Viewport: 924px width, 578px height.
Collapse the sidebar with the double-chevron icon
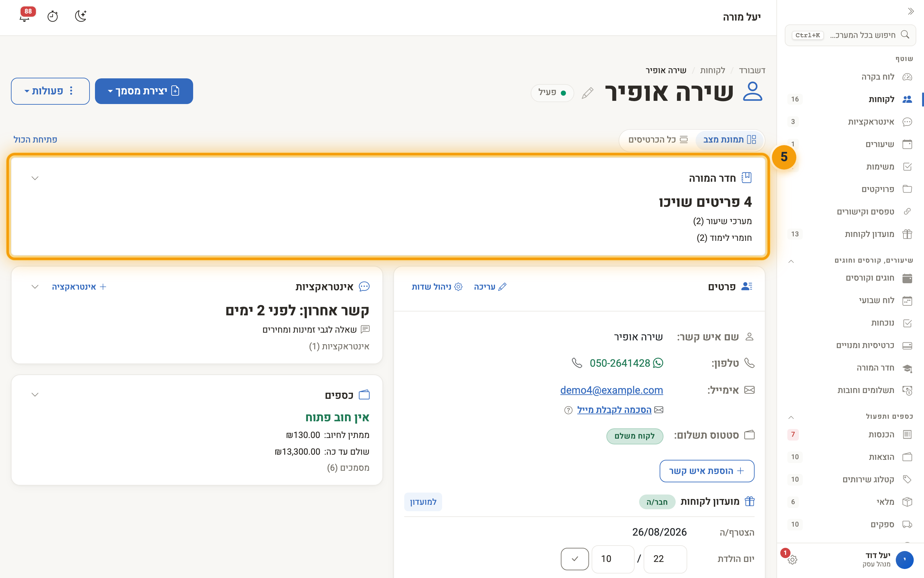[911, 11]
